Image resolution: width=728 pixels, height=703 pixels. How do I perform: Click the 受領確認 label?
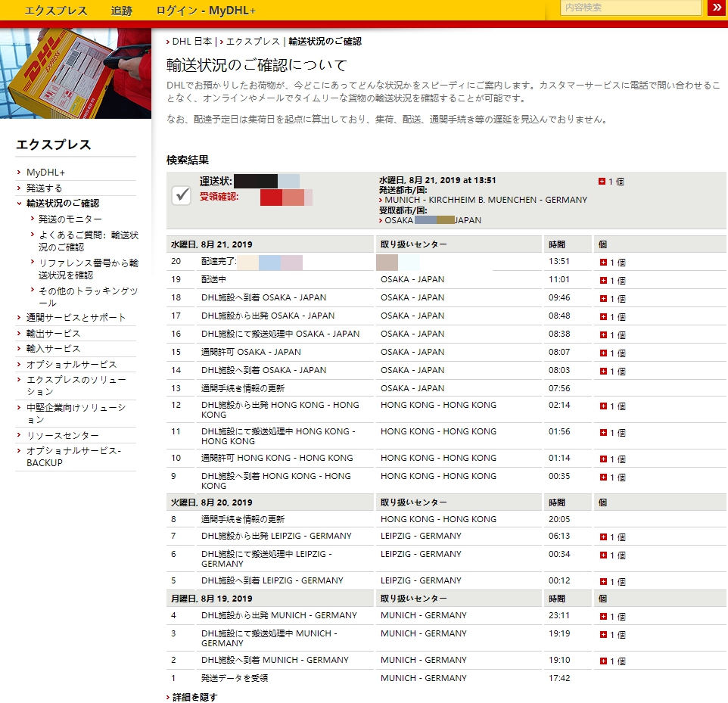point(219,197)
